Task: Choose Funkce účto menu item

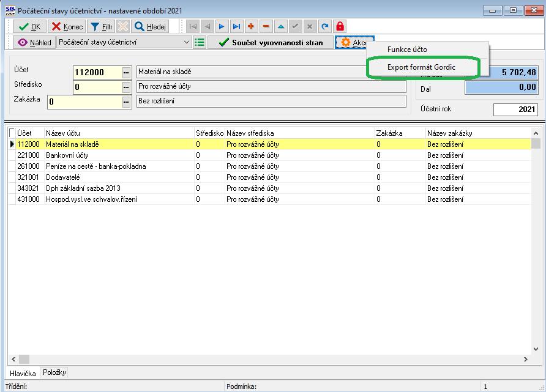Action: 407,50
